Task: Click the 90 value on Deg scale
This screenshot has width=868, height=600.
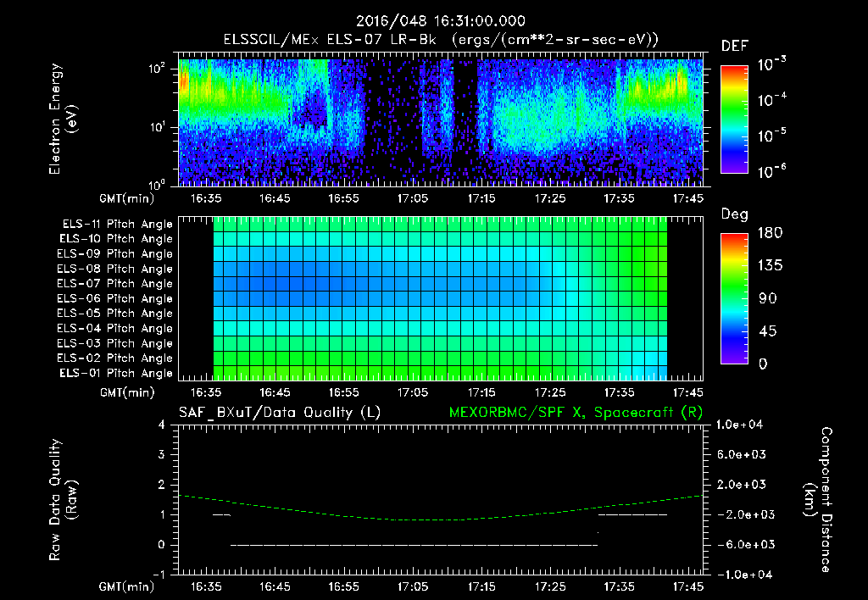Action: 768,298
